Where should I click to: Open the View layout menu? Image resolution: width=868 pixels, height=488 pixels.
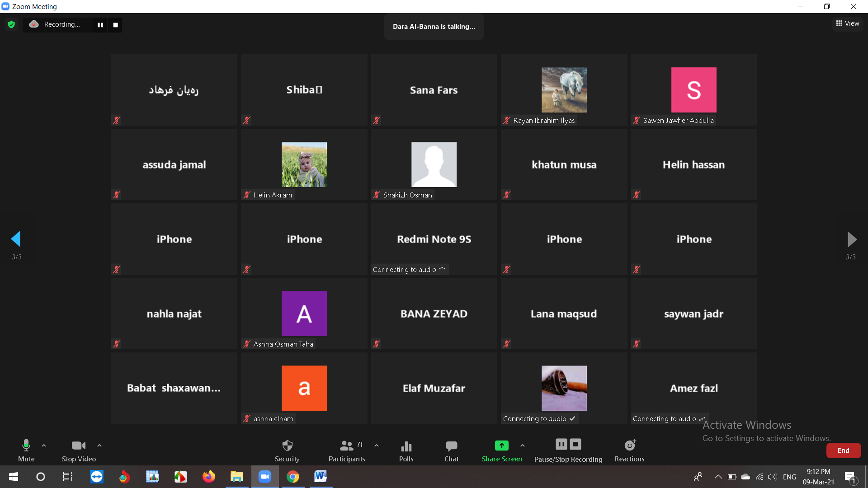click(848, 23)
